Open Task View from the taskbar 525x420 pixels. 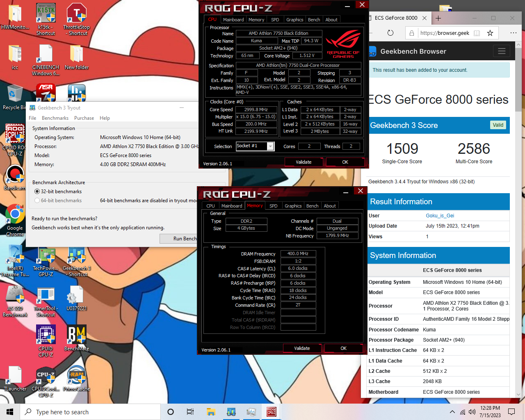pos(190,412)
